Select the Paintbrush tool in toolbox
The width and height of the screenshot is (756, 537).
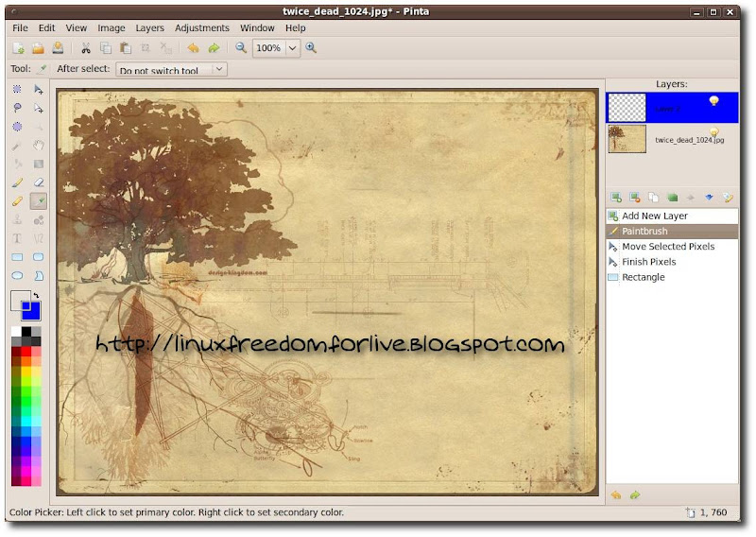click(17, 182)
